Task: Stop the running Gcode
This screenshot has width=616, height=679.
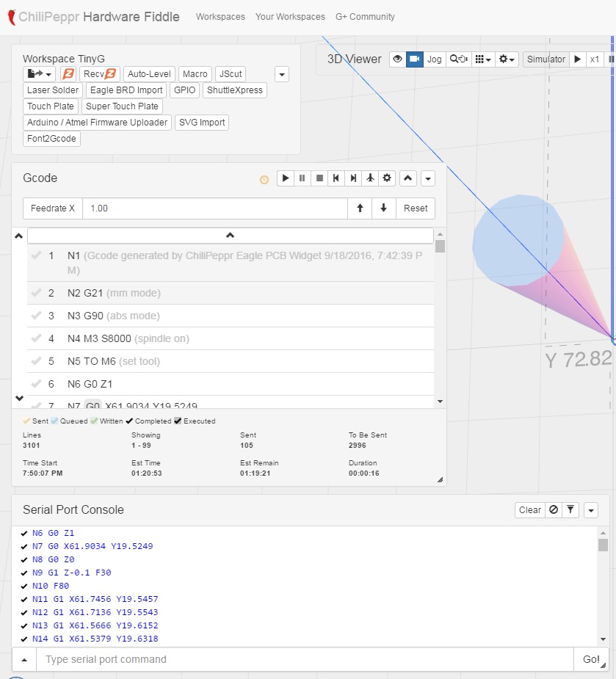Action: (x=319, y=178)
